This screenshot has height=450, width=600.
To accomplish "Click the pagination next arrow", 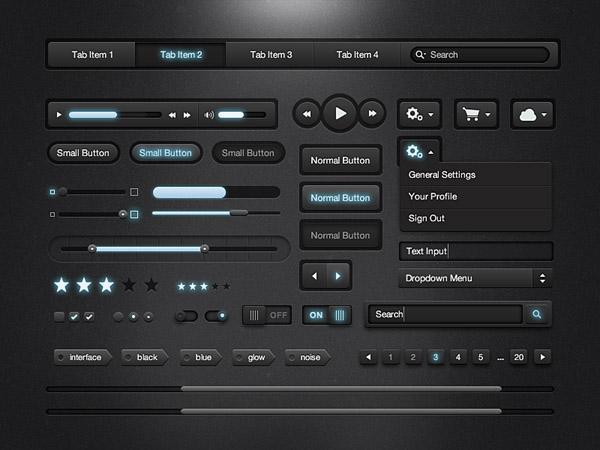I will click(543, 357).
